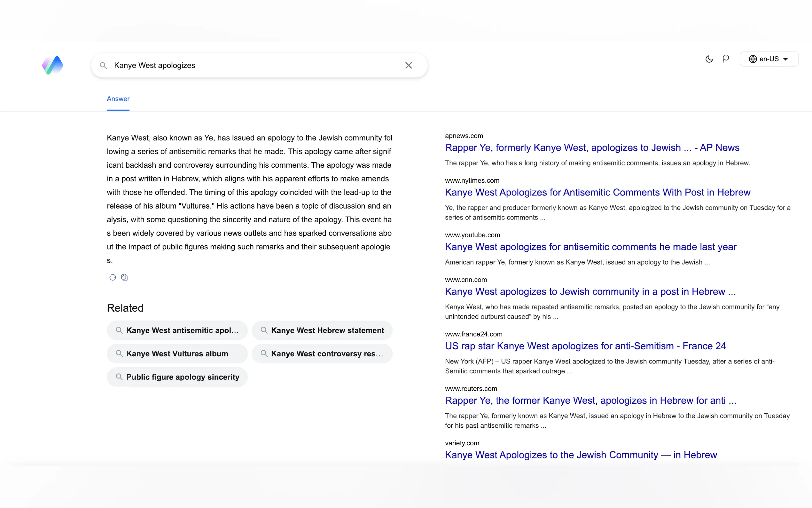812x508 pixels.
Task: Search related Public figure apology sincerity
Action: [177, 377]
